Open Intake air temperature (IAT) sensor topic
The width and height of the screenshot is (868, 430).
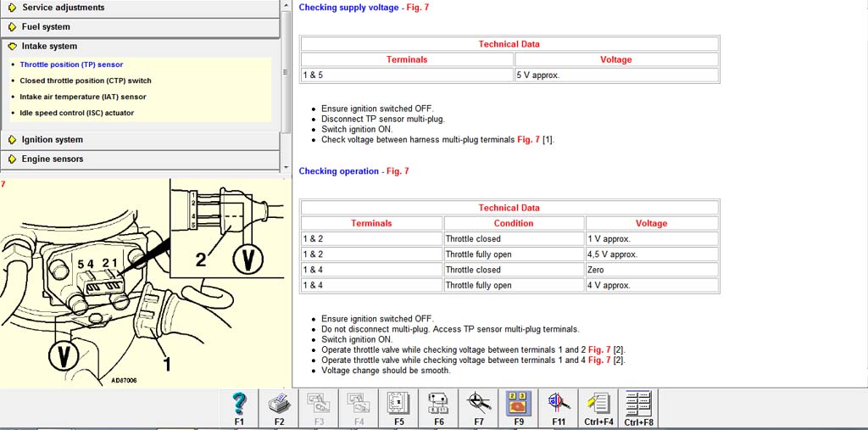point(83,97)
